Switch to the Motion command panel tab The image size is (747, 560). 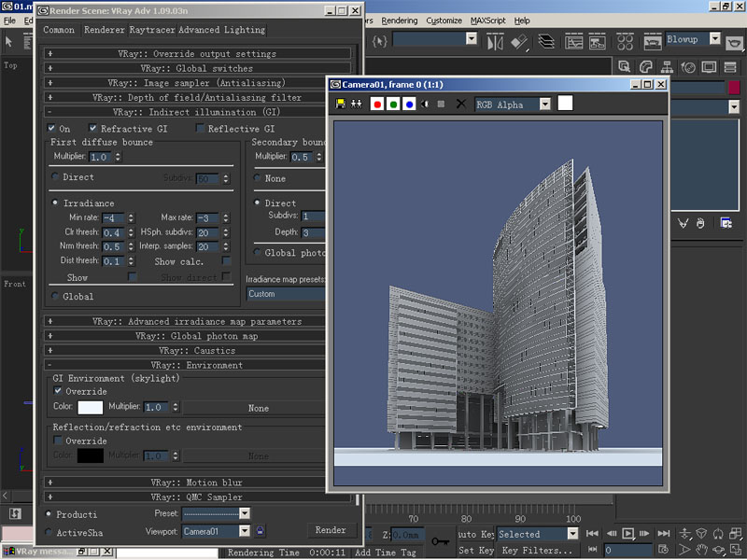(688, 67)
